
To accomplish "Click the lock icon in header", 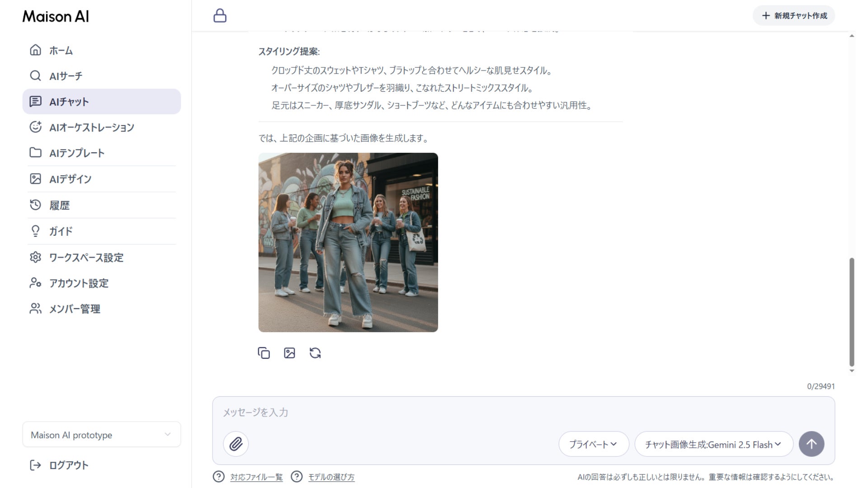I will pos(220,16).
